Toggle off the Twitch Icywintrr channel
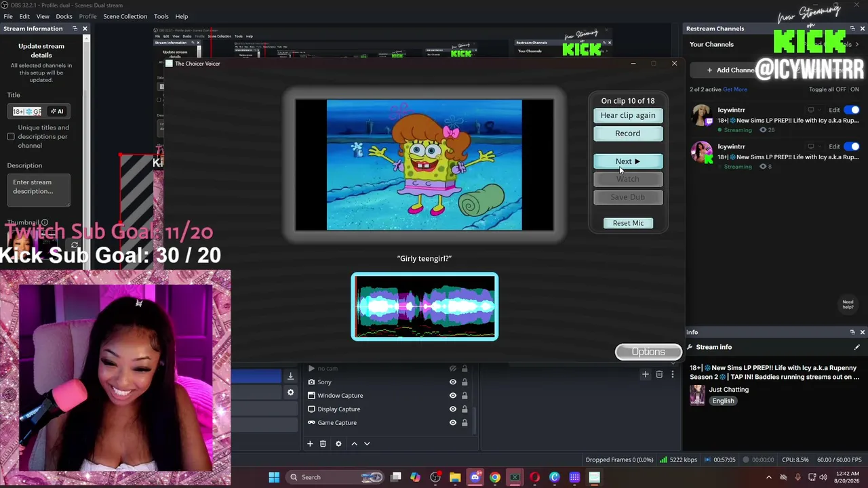The image size is (868, 488). 852,110
